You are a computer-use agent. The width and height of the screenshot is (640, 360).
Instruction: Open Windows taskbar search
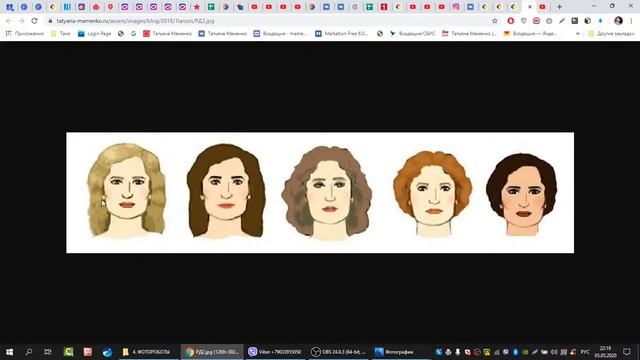(x=29, y=352)
